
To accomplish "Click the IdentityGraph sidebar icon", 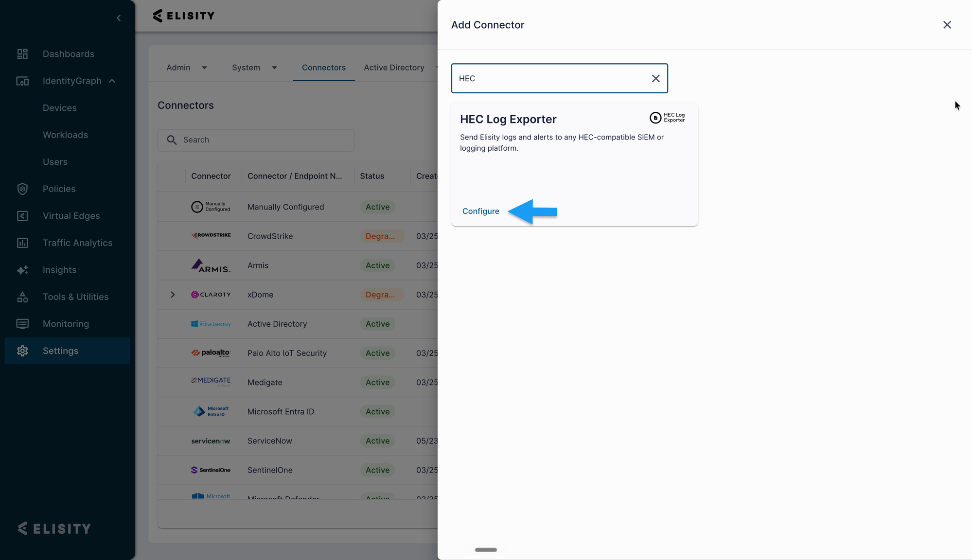I will (x=22, y=81).
